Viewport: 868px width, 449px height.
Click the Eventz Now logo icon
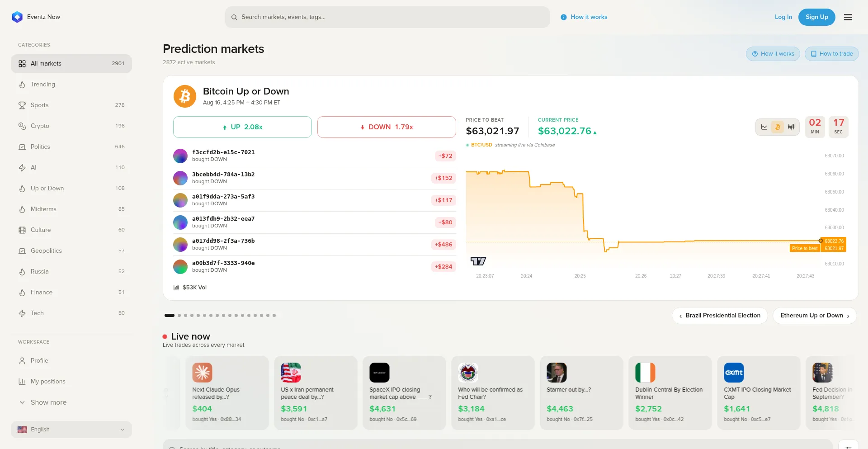(17, 17)
